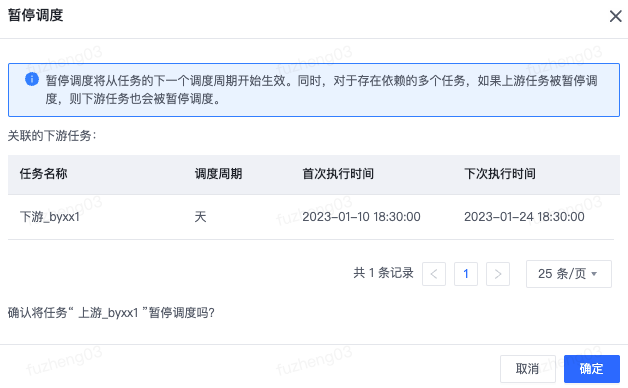The image size is (628, 388).
Task: Click the 共 1 条记录 record count text
Action: coord(383,273)
